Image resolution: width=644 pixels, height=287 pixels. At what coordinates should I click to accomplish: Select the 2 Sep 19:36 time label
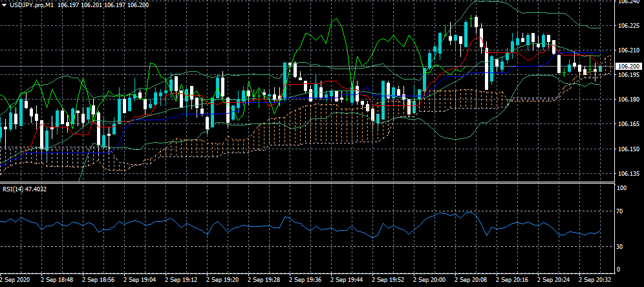(305, 279)
